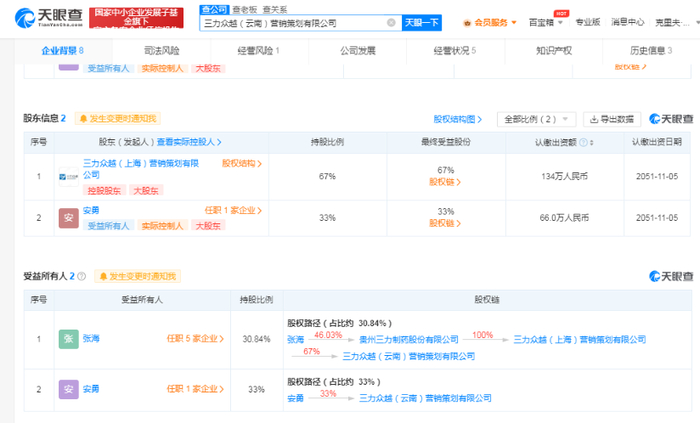Open 任职 5 家企业 for 张海

click(195, 339)
